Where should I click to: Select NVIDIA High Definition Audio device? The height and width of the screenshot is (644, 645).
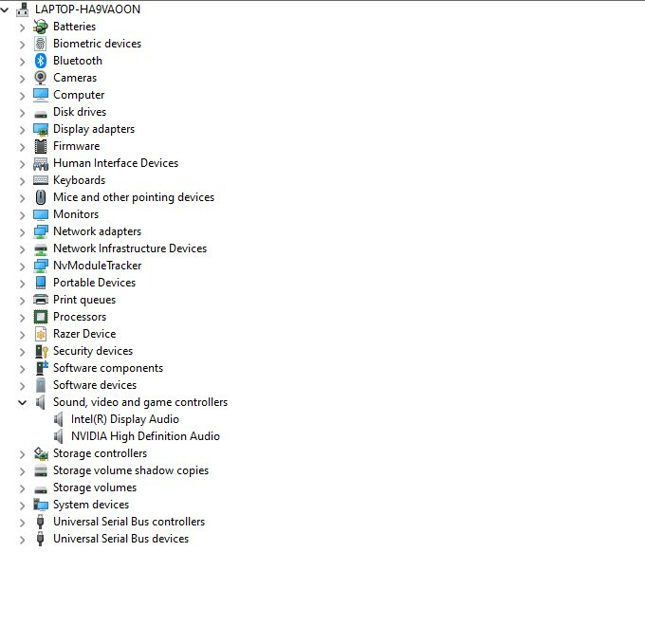[x=146, y=436]
